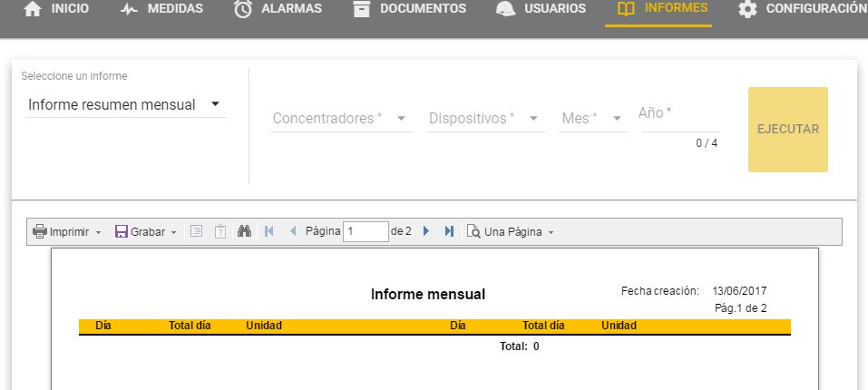
Task: Click the page number input box
Action: coord(366,232)
